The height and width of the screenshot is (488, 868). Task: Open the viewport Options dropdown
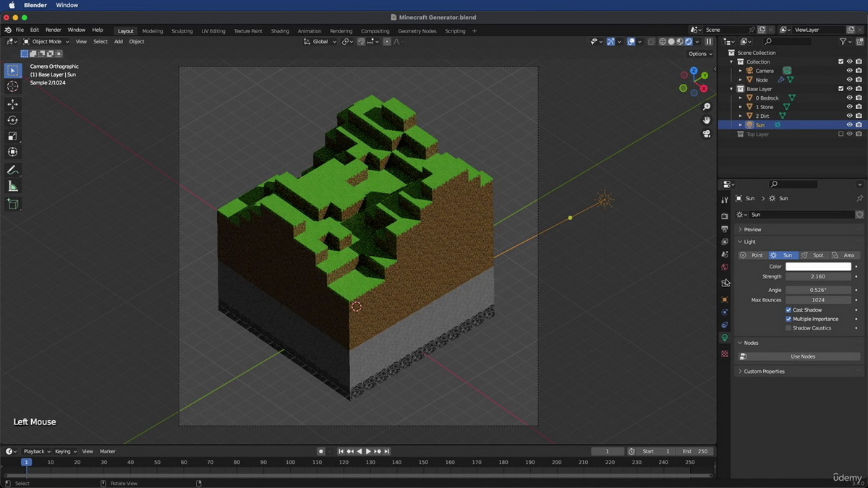[700, 53]
